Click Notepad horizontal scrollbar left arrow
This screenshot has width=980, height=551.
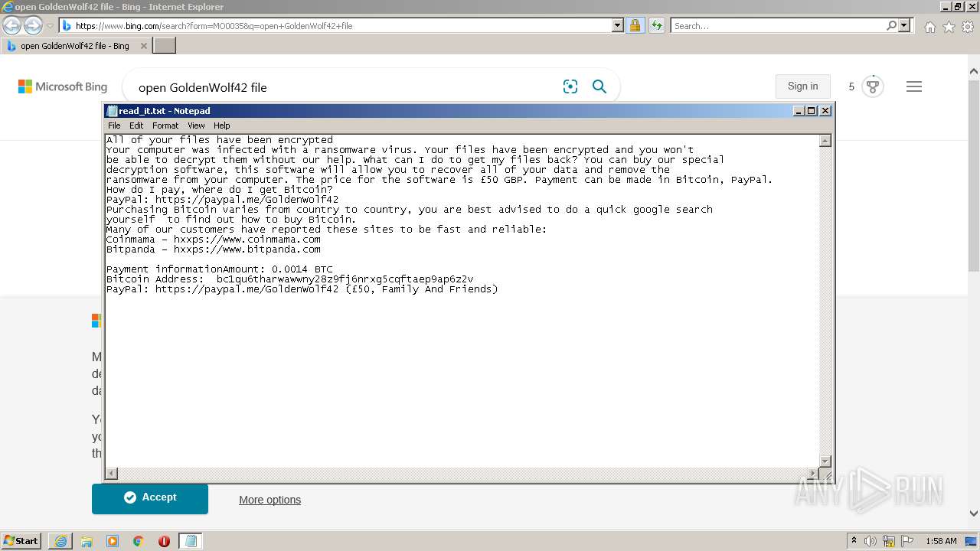point(112,474)
